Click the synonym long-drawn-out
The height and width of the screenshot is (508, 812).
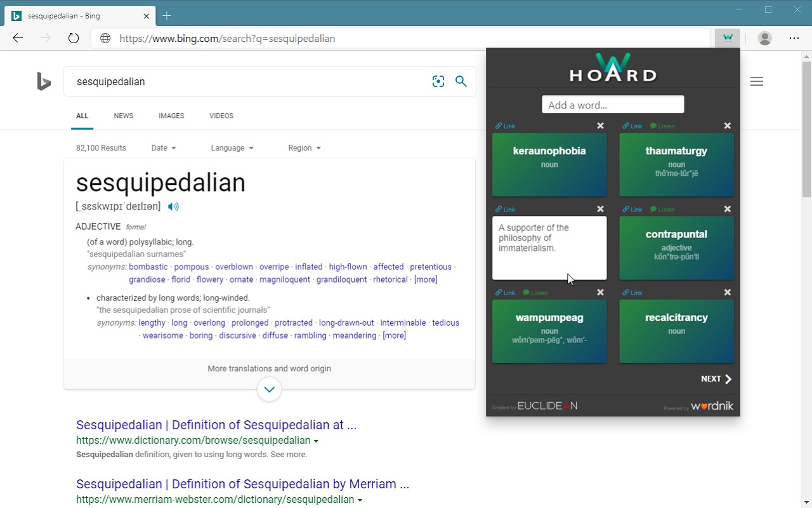coord(346,323)
